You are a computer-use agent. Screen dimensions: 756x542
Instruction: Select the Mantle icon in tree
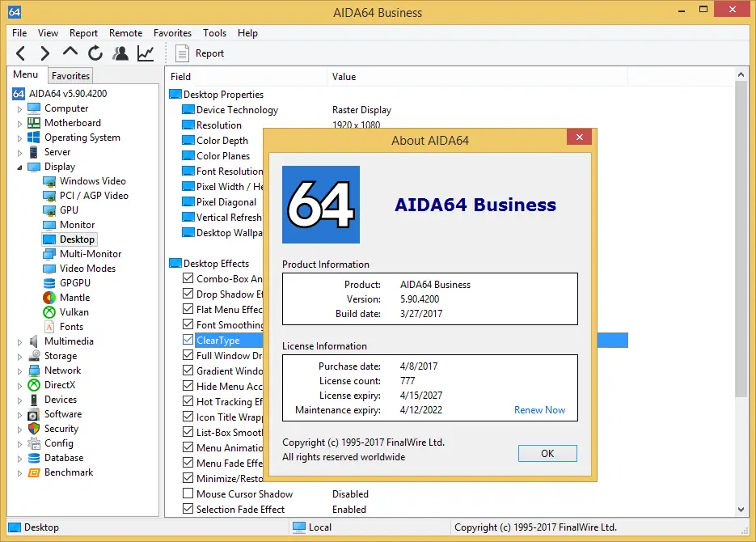[49, 298]
